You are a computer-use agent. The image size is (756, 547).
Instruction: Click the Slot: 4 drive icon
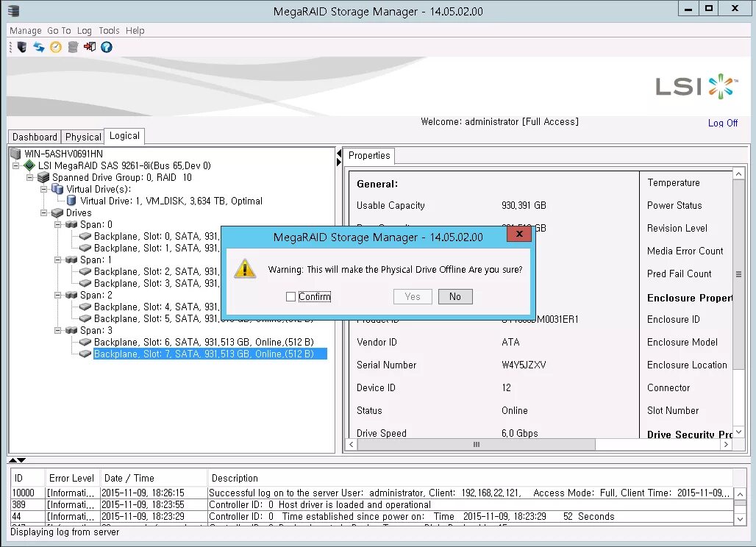click(85, 307)
